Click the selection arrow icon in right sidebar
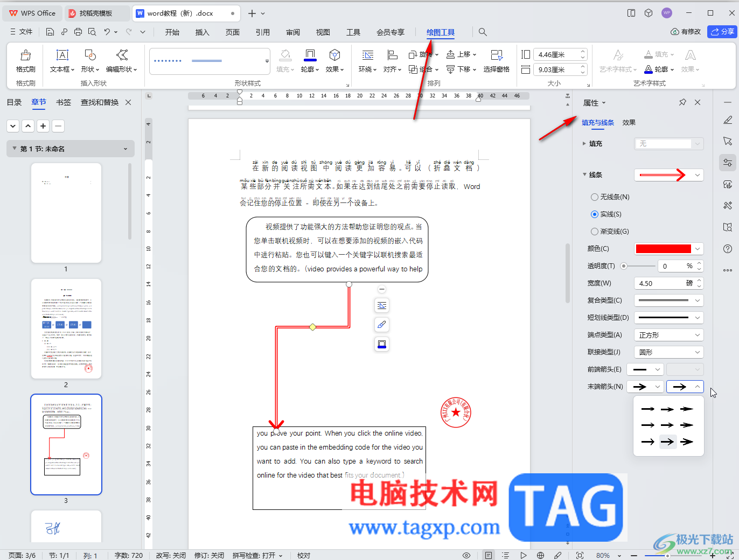 728,141
